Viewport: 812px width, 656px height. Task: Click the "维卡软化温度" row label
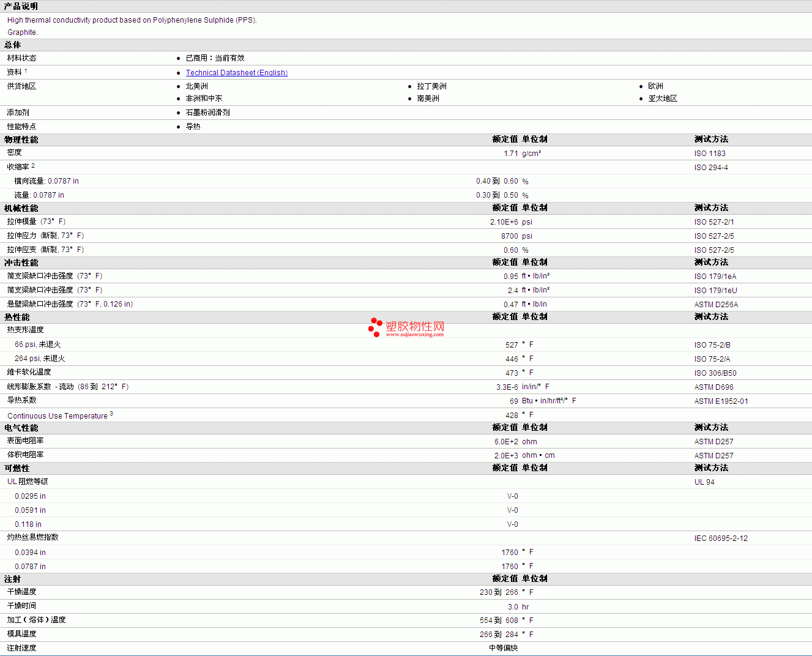[x=29, y=372]
